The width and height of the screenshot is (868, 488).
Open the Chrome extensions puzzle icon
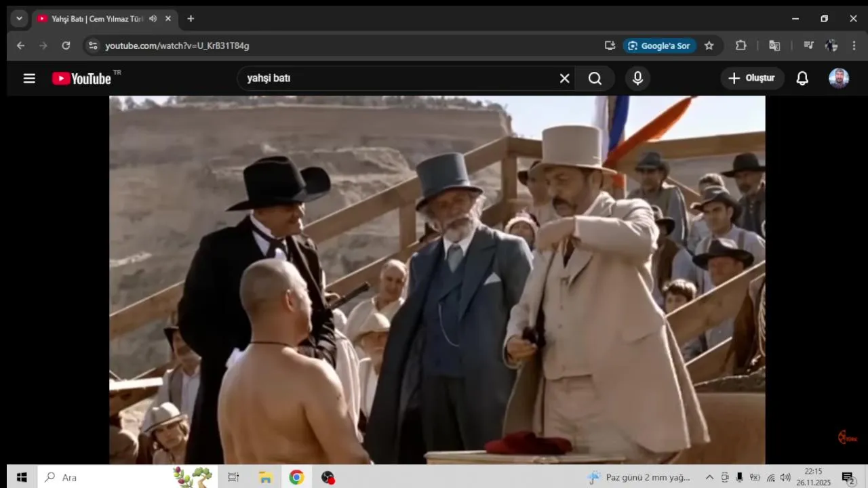coord(741,45)
